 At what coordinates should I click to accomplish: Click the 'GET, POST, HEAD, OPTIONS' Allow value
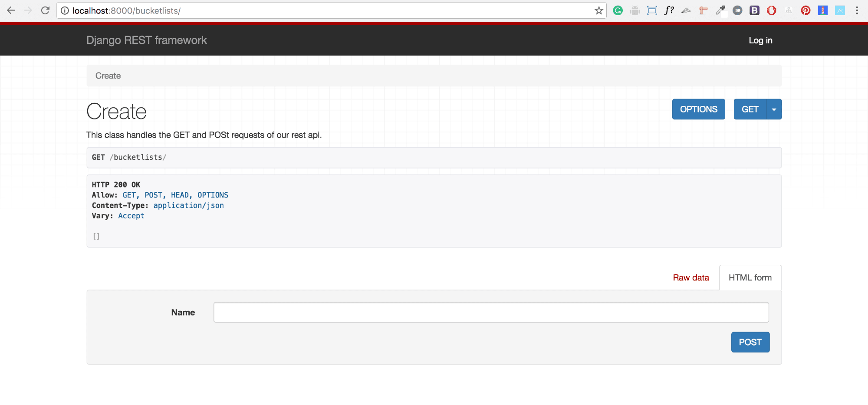pyautogui.click(x=175, y=195)
